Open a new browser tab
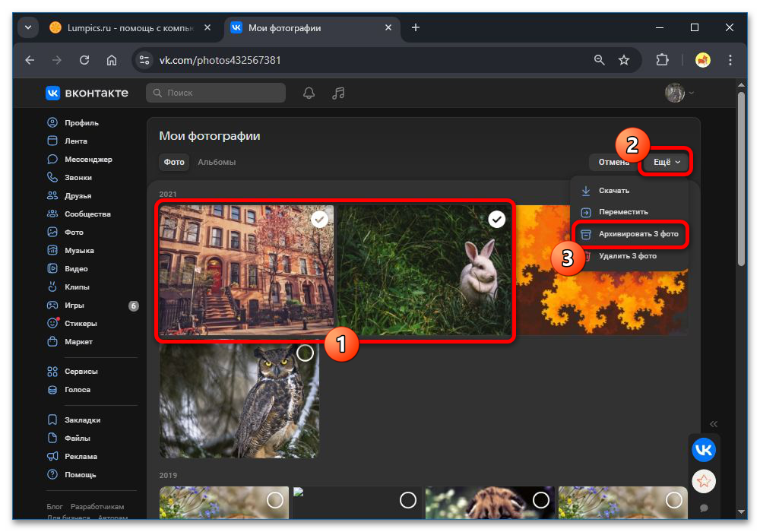This screenshot has height=532, width=760. pos(416,27)
